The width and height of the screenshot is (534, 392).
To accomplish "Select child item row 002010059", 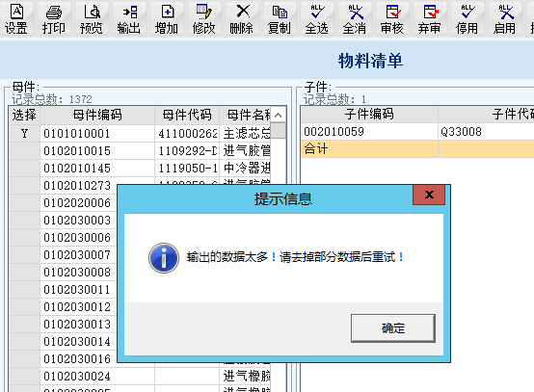I will point(417,132).
